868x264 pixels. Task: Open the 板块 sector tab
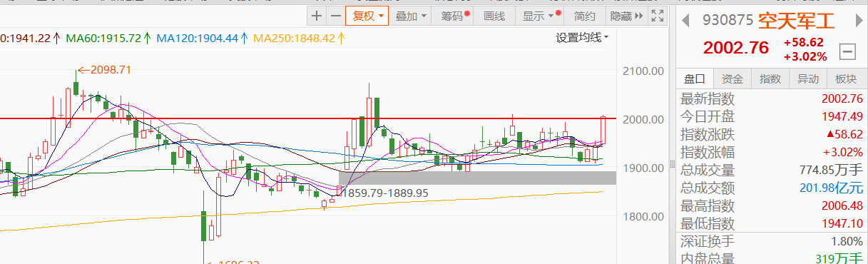845,79
